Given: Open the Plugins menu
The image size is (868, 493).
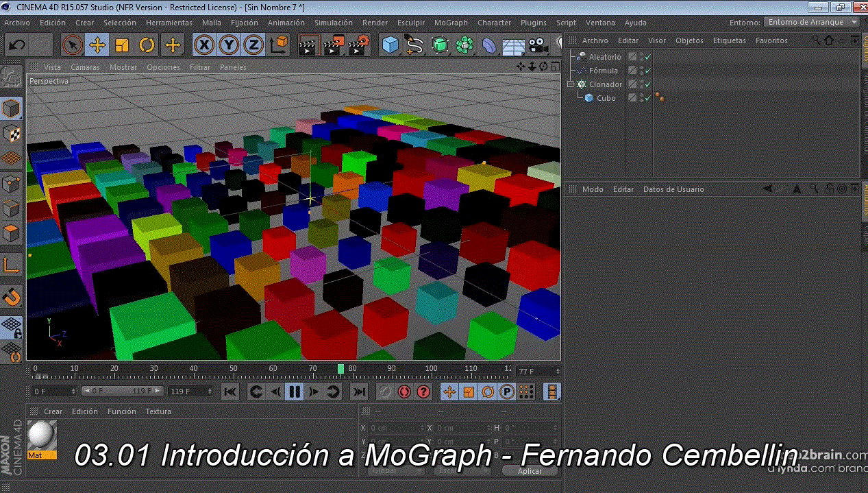Looking at the screenshot, I should [534, 23].
